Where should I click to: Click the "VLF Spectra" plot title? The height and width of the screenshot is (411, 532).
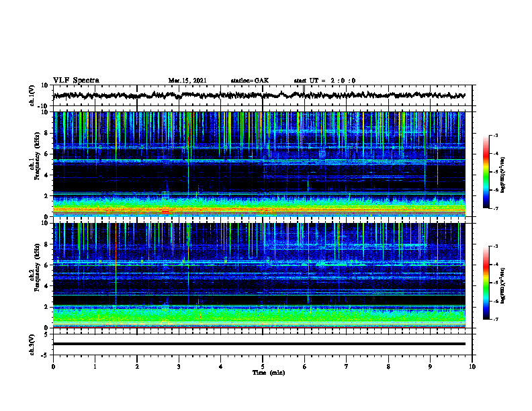[x=76, y=81]
